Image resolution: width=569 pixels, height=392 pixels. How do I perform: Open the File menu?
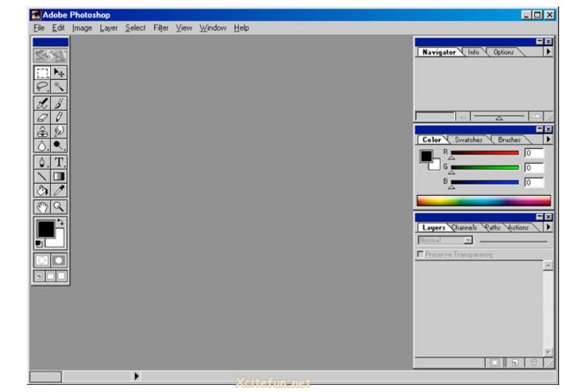[x=39, y=28]
